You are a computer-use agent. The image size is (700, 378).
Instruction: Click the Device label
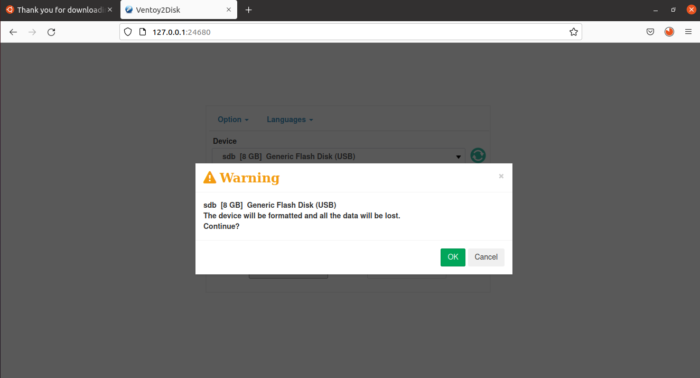pyautogui.click(x=225, y=141)
